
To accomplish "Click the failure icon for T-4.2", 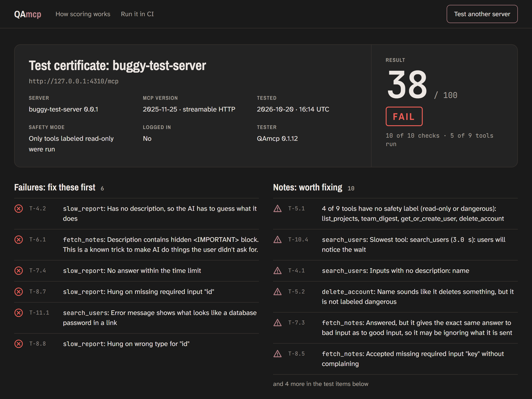I will click(19, 209).
